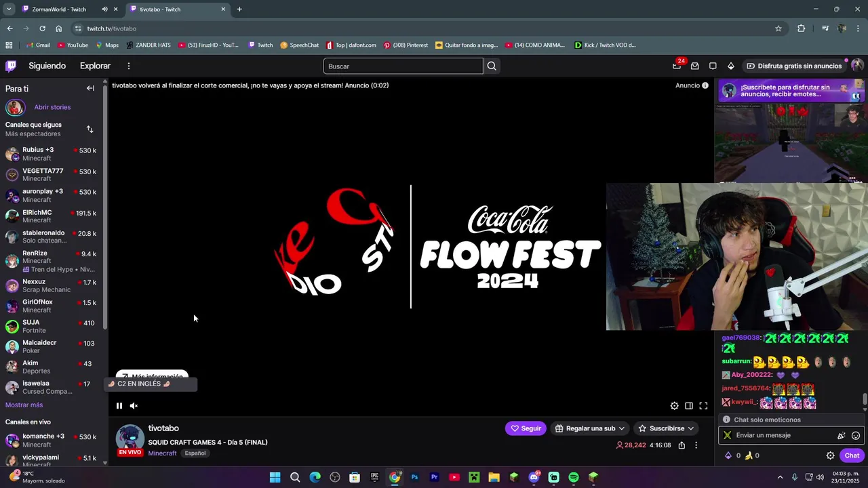
Task: Open the Pinterest bookmark
Action: tap(406, 45)
